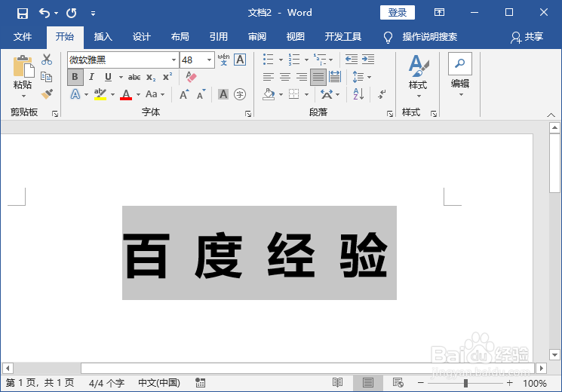Open the Aa change case menu
This screenshot has width=562, height=392.
pos(155,94)
